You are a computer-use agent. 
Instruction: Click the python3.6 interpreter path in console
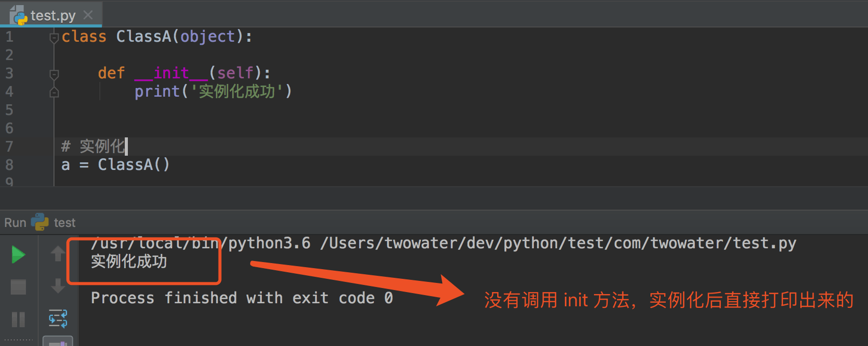[201, 243]
